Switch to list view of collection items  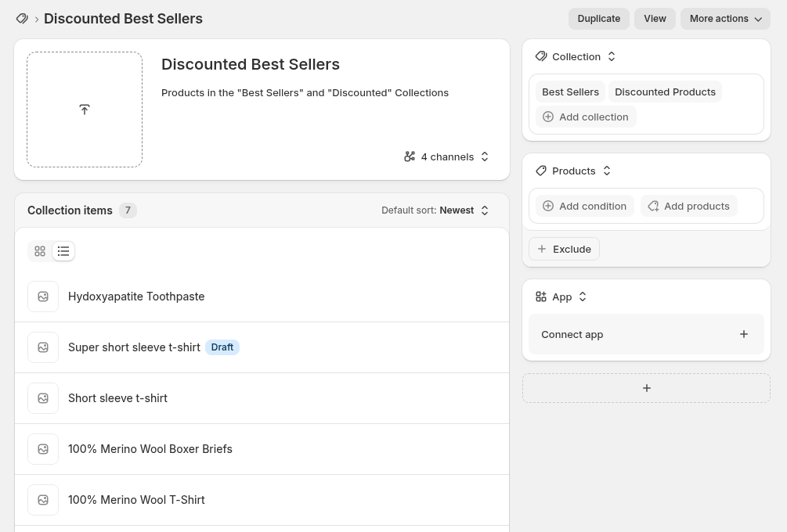coord(63,251)
